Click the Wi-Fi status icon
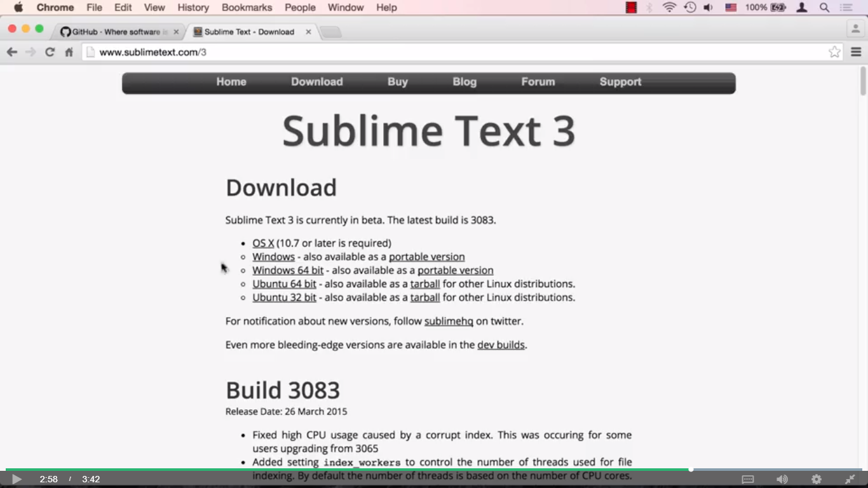 tap(669, 8)
